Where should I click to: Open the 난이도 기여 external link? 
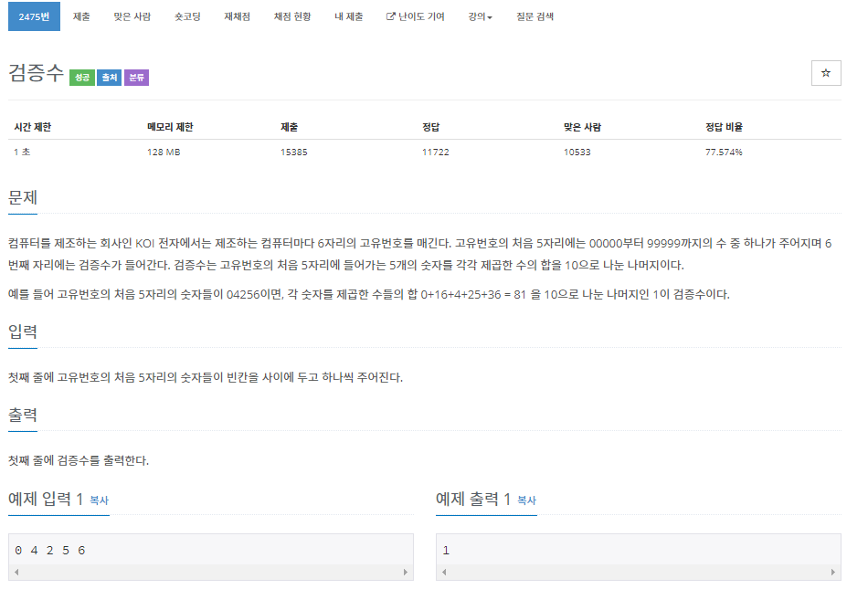tap(416, 16)
